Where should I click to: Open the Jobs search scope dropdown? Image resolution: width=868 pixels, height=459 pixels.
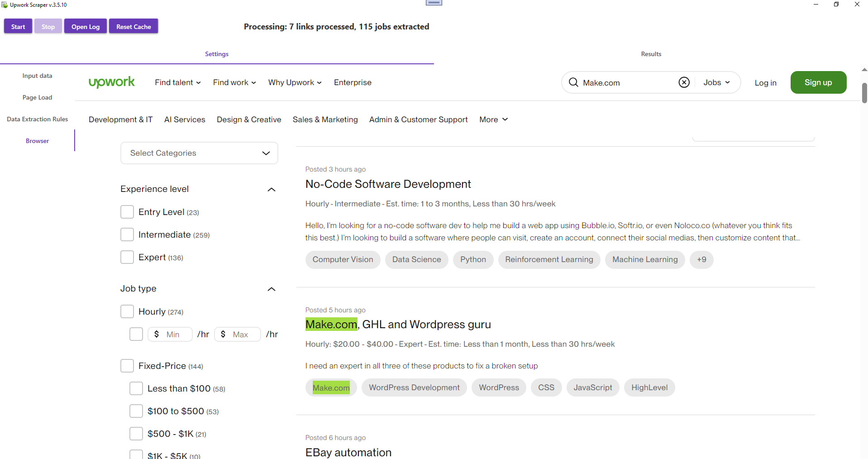(x=717, y=82)
